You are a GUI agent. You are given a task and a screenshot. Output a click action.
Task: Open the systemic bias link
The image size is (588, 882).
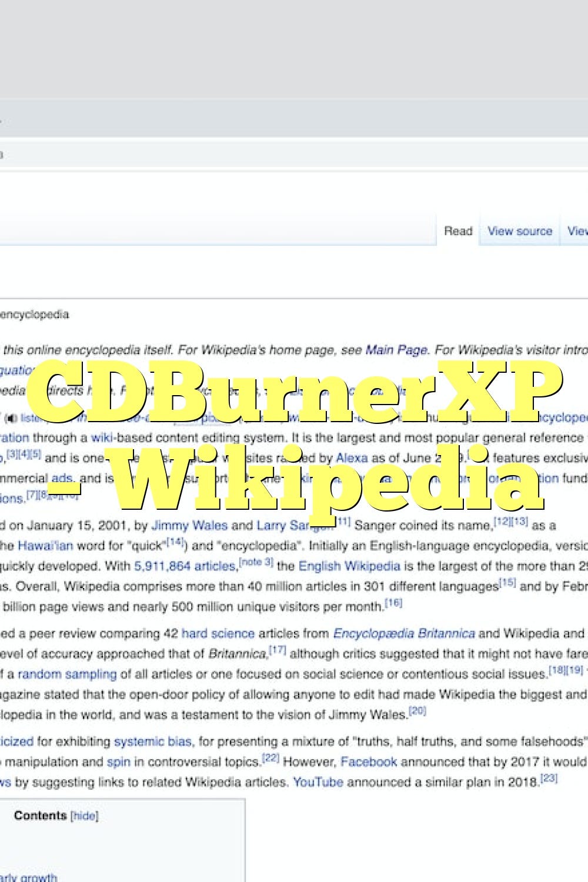[x=153, y=741]
